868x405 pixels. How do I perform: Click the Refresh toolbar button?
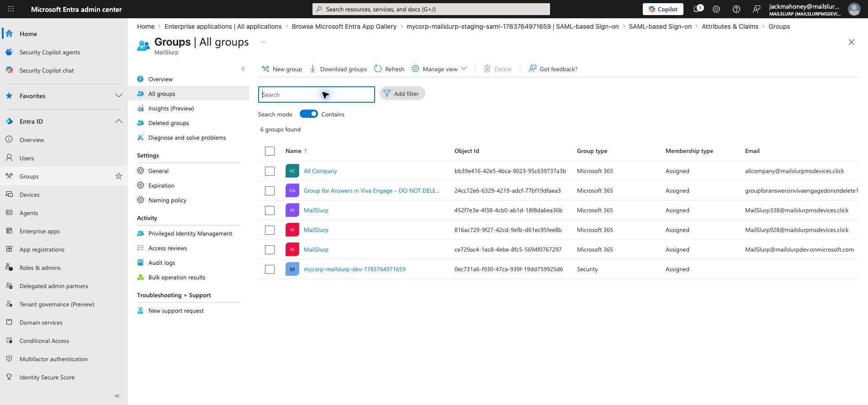tap(389, 69)
